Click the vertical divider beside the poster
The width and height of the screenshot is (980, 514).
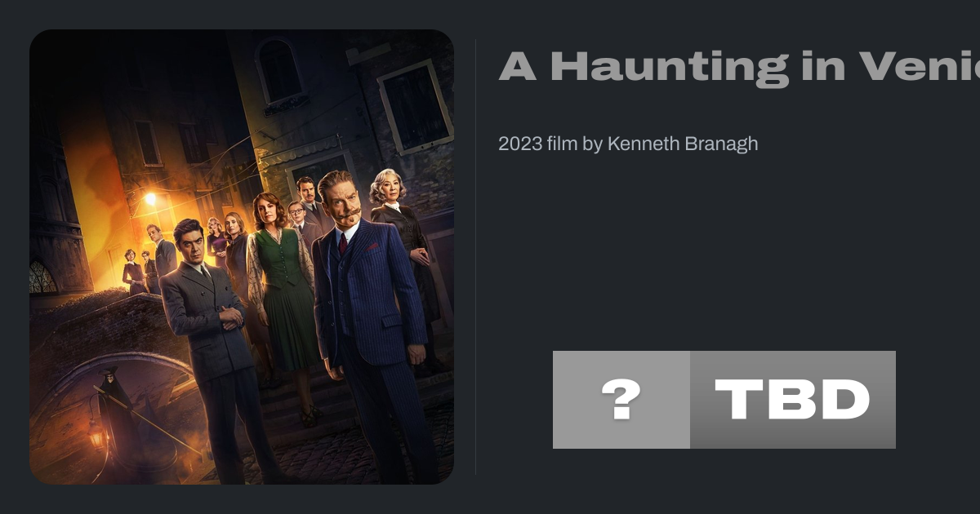(x=476, y=256)
